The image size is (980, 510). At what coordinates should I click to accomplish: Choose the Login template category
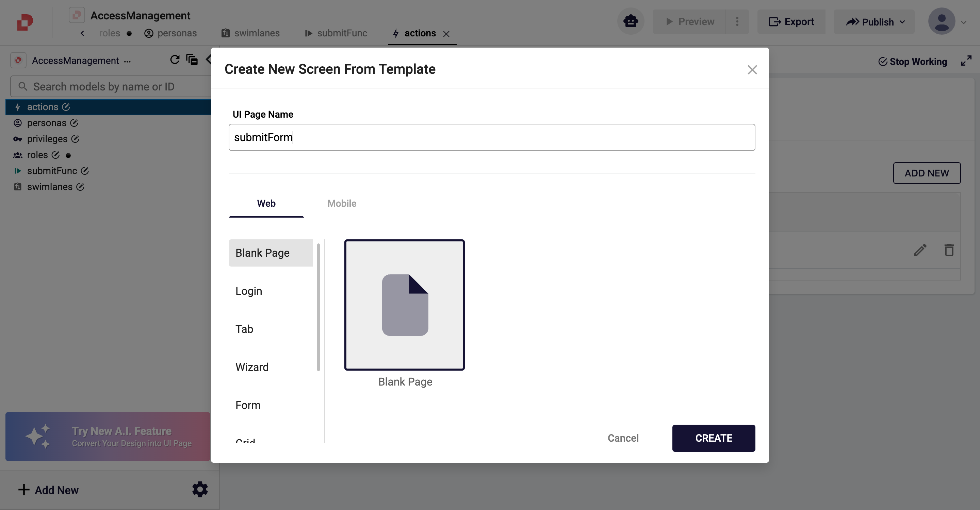(271, 291)
